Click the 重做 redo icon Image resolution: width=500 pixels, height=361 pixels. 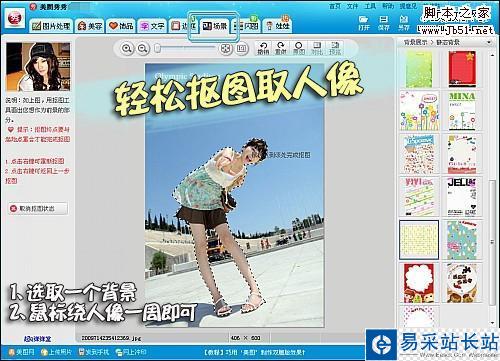coord(281,49)
